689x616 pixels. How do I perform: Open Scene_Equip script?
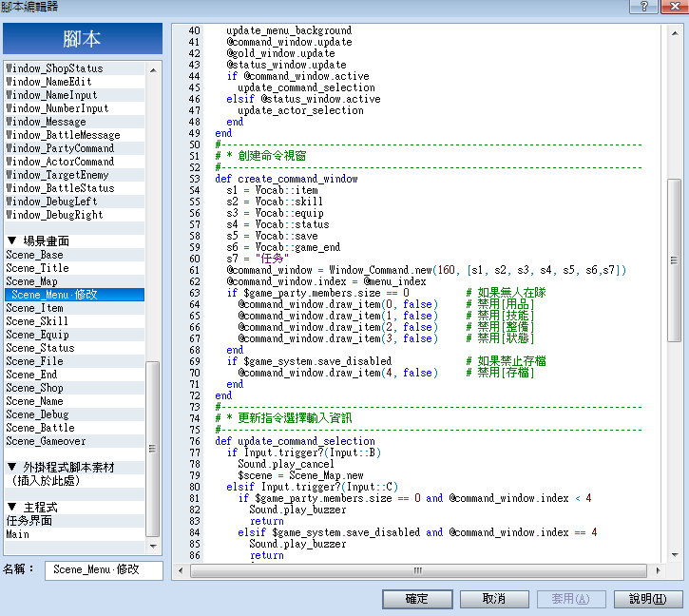point(75,335)
